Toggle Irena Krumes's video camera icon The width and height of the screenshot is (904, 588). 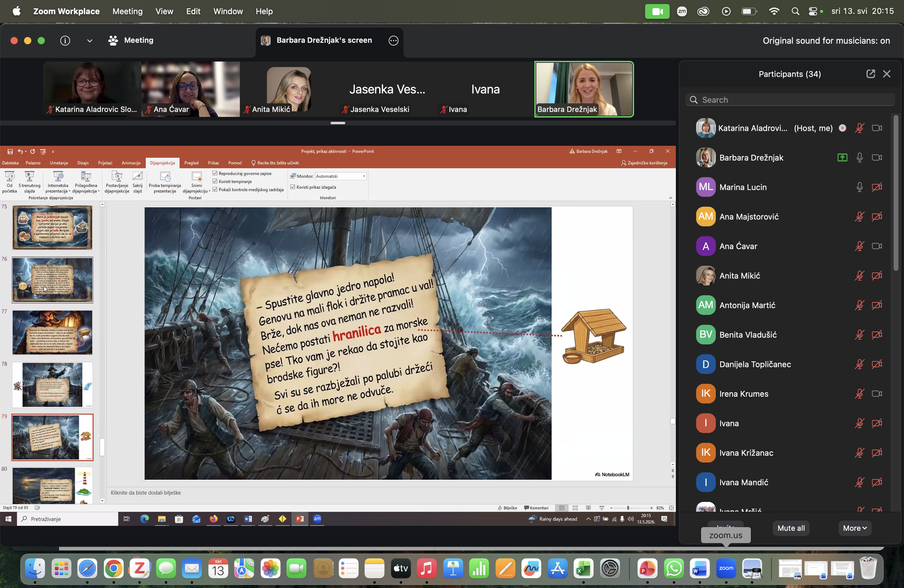(877, 393)
